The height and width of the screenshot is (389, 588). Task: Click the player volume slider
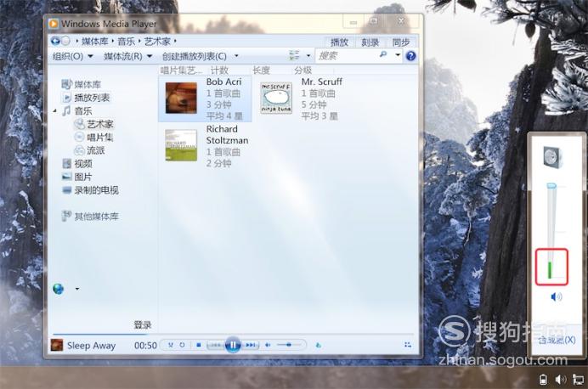(289, 345)
